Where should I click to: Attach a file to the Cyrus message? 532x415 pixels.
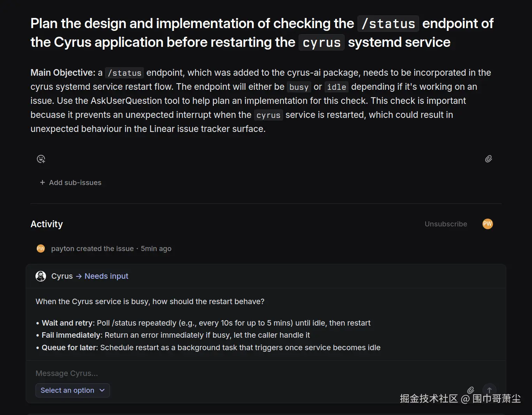[471, 390]
